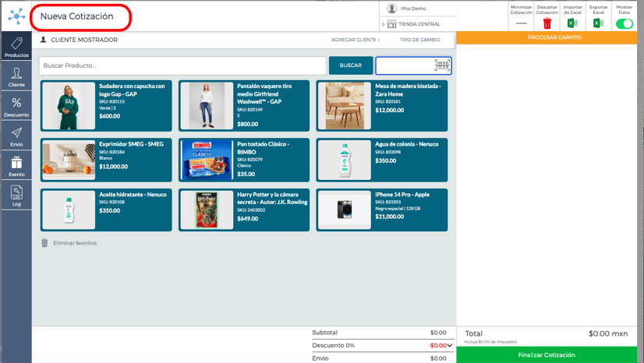644x363 pixels.
Task: Click the Nueva Cotización title
Action: click(77, 16)
